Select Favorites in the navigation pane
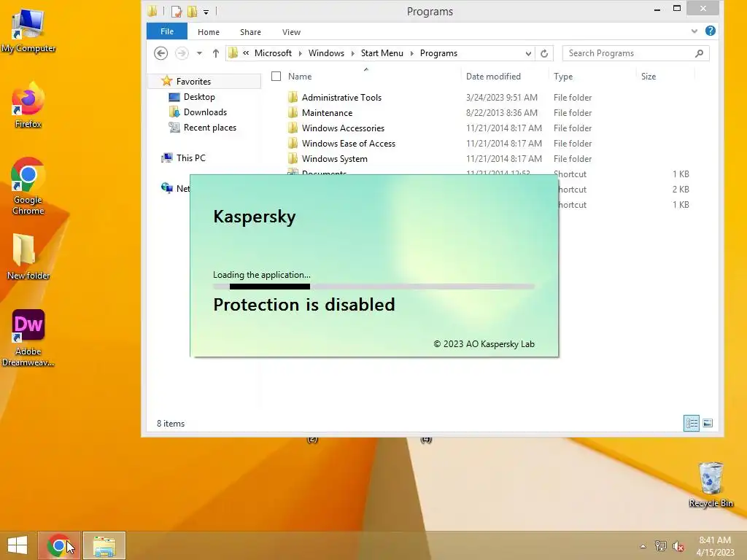747x560 pixels. pos(193,82)
